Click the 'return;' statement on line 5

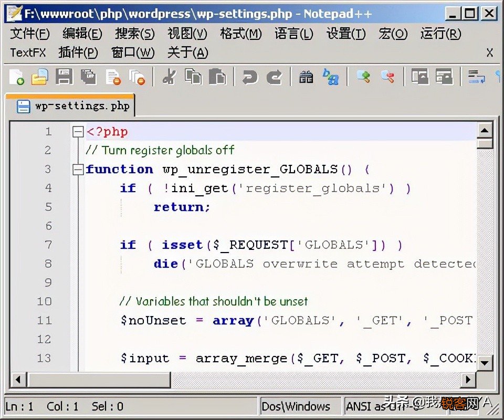pos(182,207)
